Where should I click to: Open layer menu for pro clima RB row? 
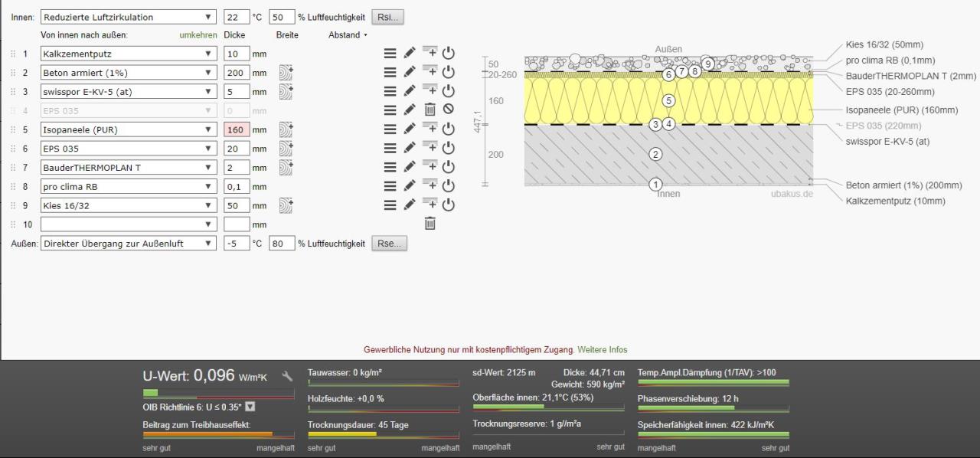click(x=390, y=185)
